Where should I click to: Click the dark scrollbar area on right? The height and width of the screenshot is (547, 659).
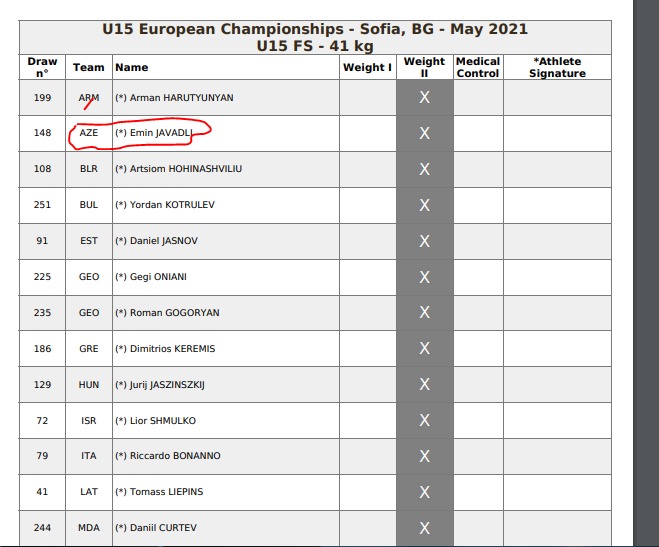click(646, 273)
